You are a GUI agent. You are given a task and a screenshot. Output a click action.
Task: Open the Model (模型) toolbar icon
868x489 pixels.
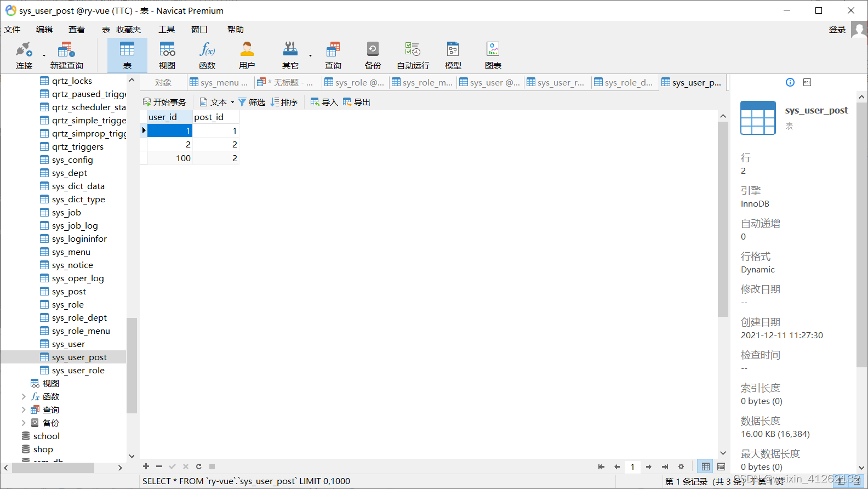coord(453,55)
